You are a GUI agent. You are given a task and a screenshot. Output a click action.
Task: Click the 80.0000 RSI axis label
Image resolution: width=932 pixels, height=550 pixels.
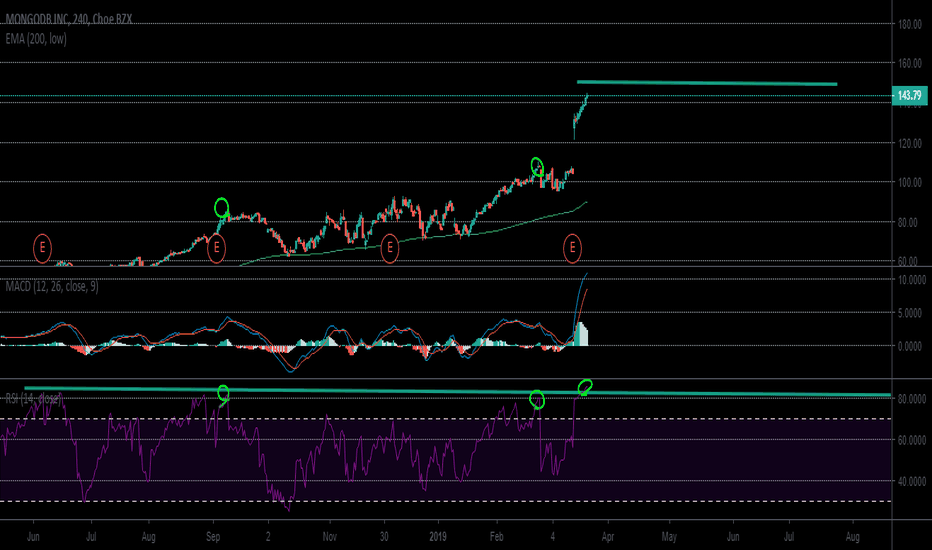[x=911, y=399]
